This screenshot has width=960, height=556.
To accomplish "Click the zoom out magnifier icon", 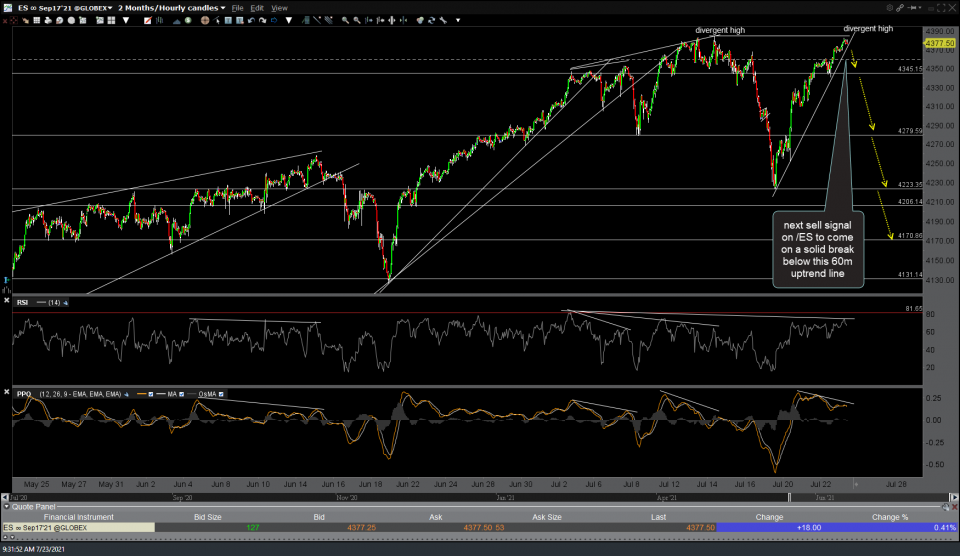I will click(x=357, y=20).
